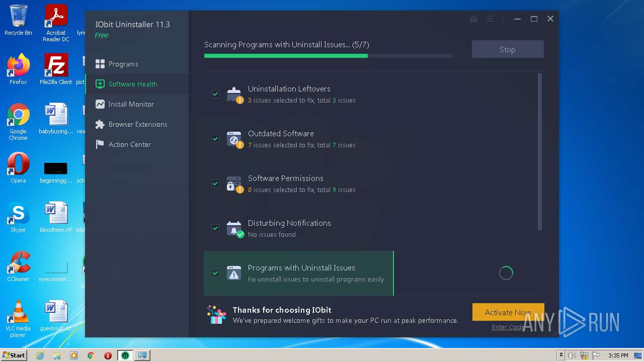Click the Programs with Uninstall Issues warning icon
Image resolution: width=644 pixels, height=362 pixels.
(x=234, y=273)
